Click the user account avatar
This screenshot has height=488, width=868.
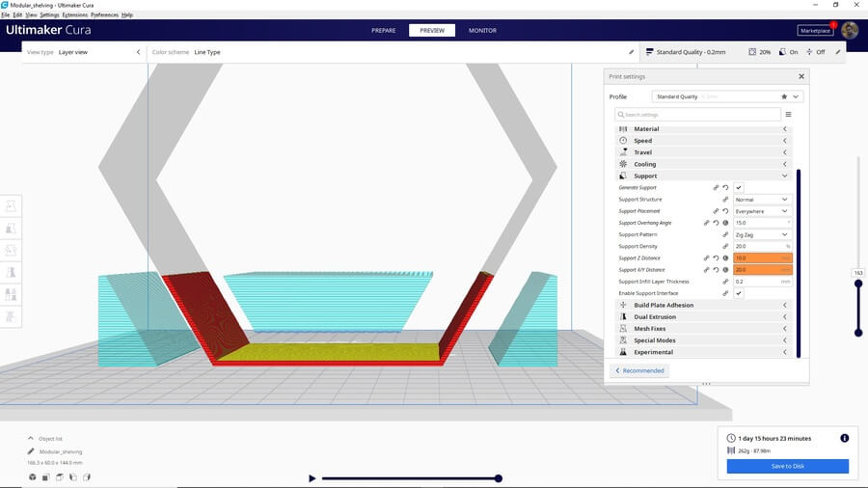pos(850,31)
